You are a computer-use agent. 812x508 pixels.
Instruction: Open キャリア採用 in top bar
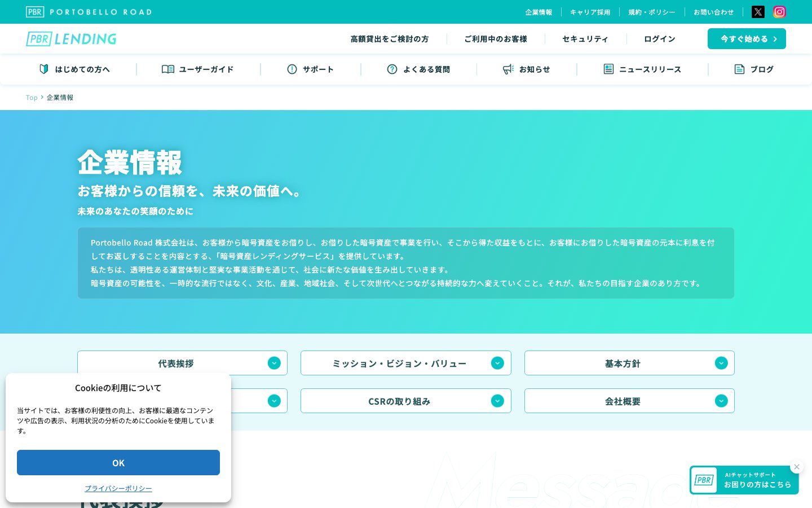590,12
